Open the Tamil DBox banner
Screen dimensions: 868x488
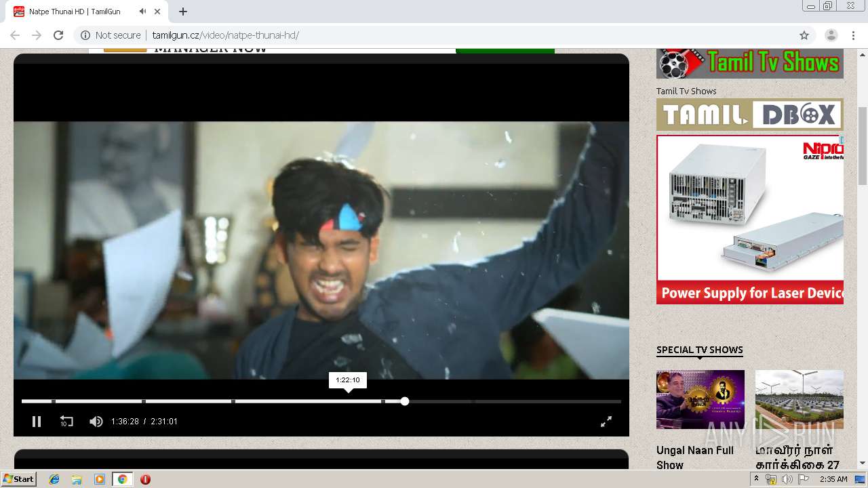750,115
